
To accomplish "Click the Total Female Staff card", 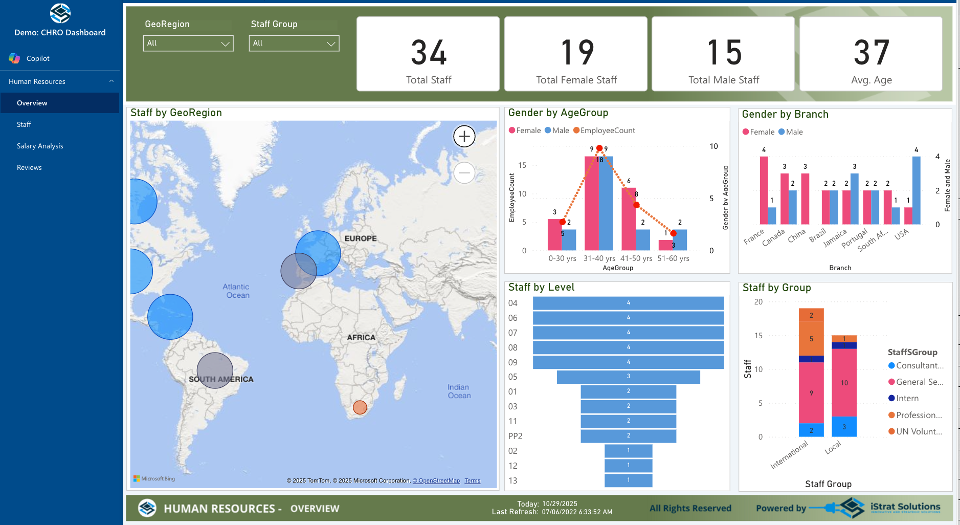I will [576, 54].
